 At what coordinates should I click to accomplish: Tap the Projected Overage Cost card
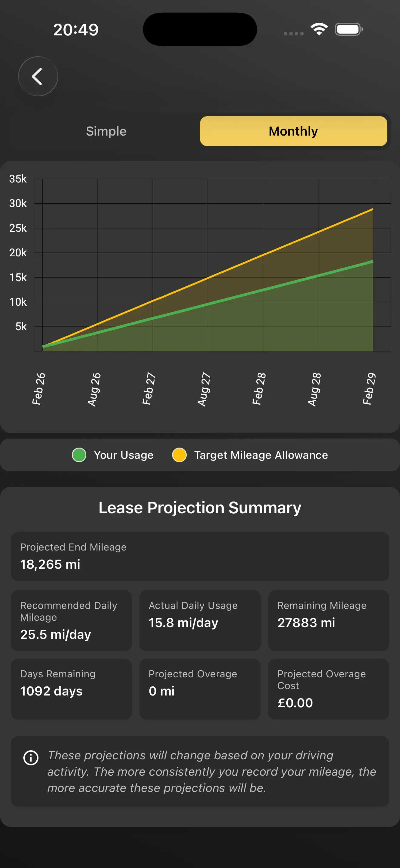coord(328,689)
